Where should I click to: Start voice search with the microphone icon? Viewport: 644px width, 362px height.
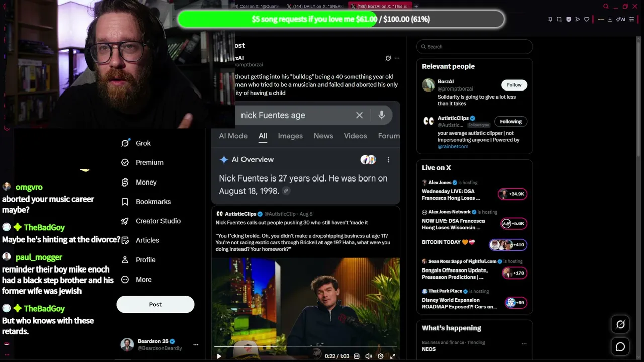[382, 115]
